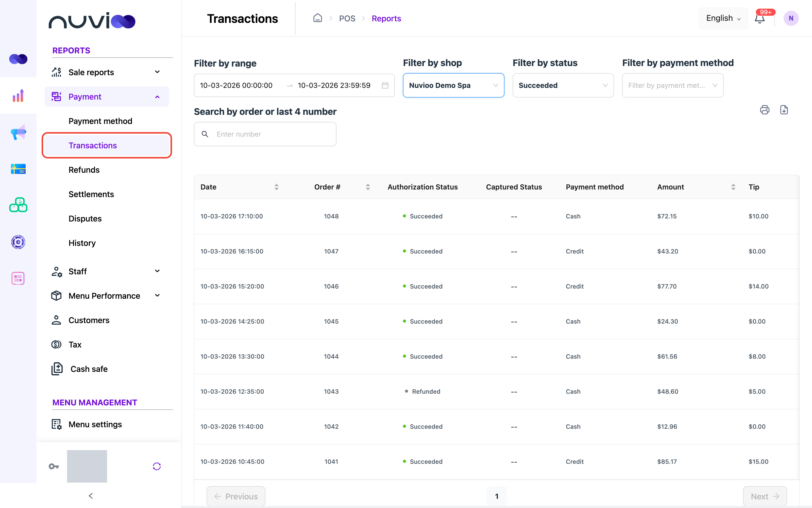The height and width of the screenshot is (508, 812).
Task: Click the Refunded status in order 1043 row
Action: click(x=423, y=392)
